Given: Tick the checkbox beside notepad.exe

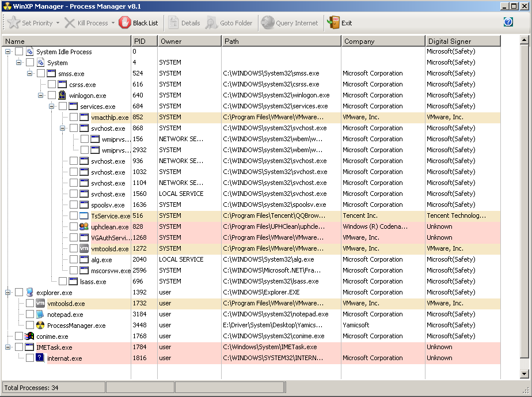Looking at the screenshot, I should (30, 315).
